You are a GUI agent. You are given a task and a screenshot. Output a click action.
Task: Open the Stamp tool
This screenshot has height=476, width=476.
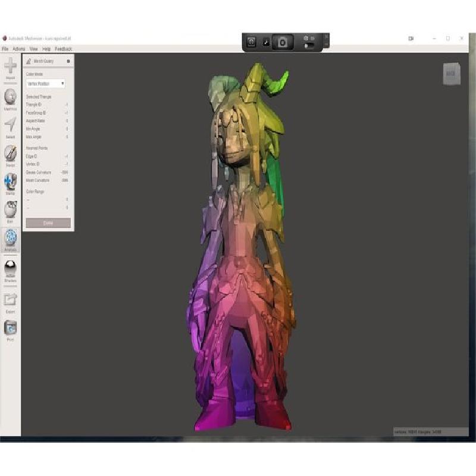[10, 184]
